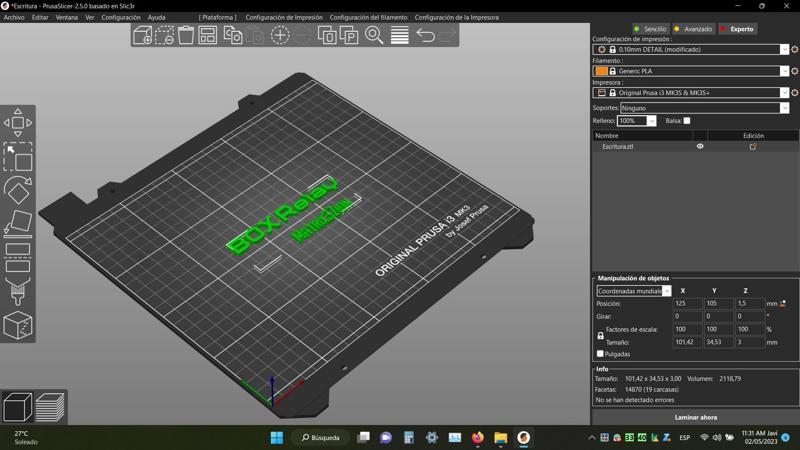The width and height of the screenshot is (800, 450).
Task: Open the Search magnifier tool
Action: click(x=374, y=35)
